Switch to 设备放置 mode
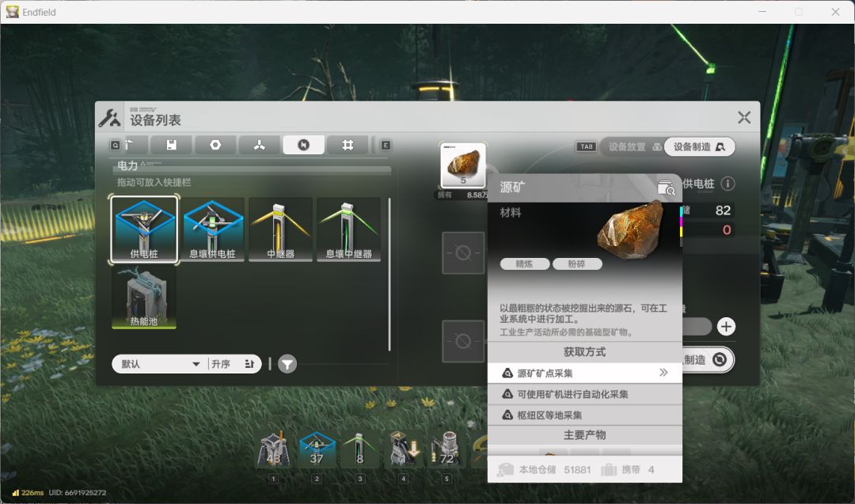 [633, 146]
